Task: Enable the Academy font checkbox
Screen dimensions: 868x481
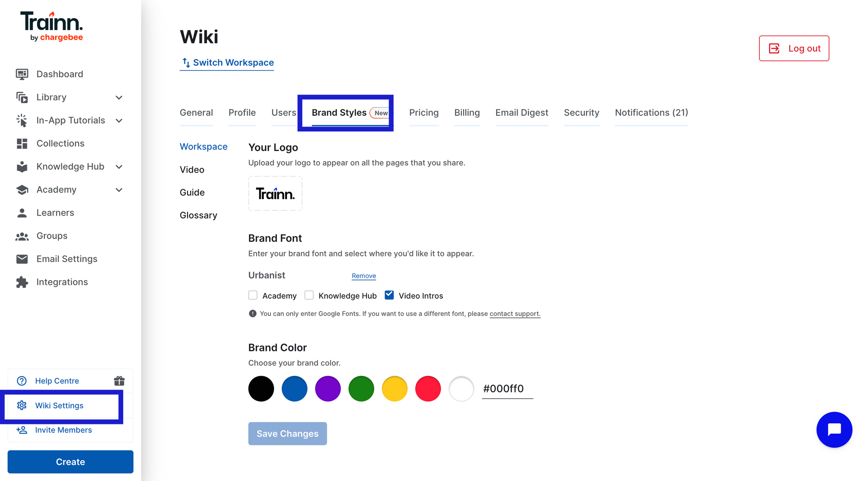Action: 253,295
